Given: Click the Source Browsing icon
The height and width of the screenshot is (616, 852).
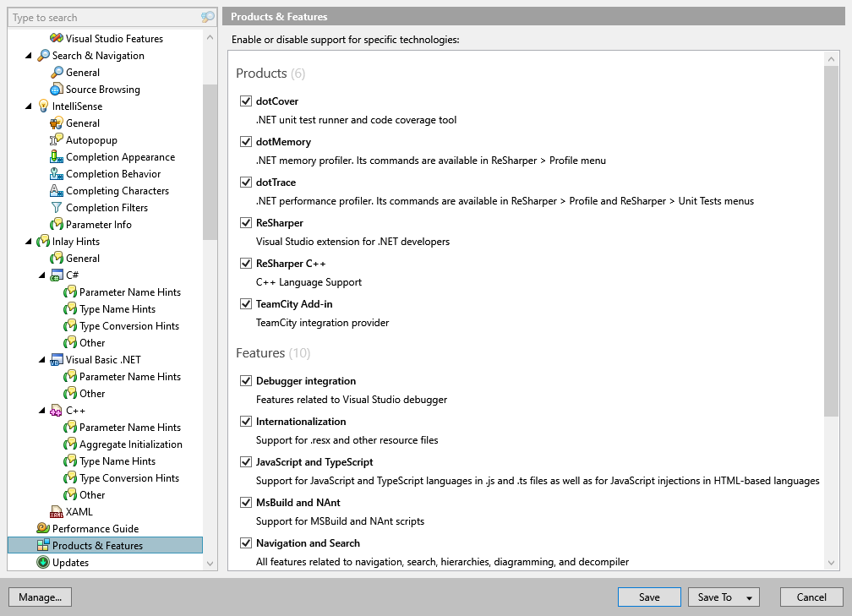Looking at the screenshot, I should tap(56, 89).
